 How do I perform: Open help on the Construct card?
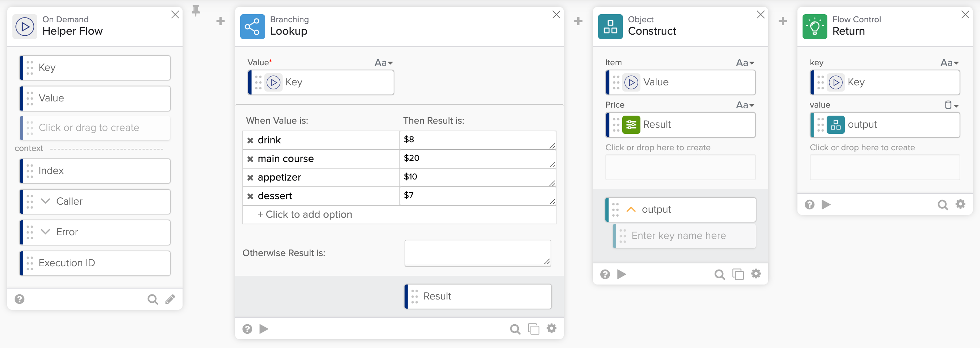tap(605, 274)
